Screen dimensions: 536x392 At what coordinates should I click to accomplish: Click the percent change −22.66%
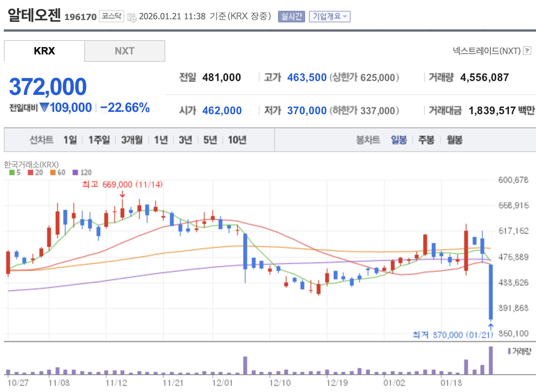point(125,108)
